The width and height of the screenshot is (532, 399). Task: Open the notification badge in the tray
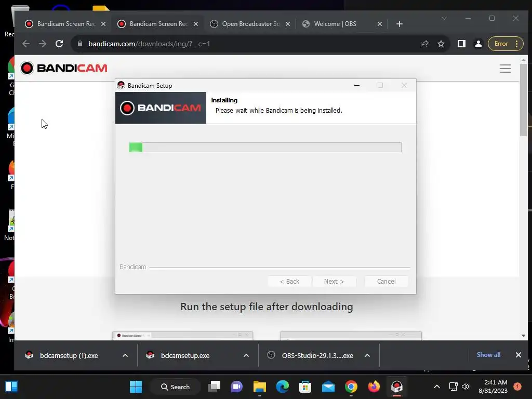tap(517, 387)
